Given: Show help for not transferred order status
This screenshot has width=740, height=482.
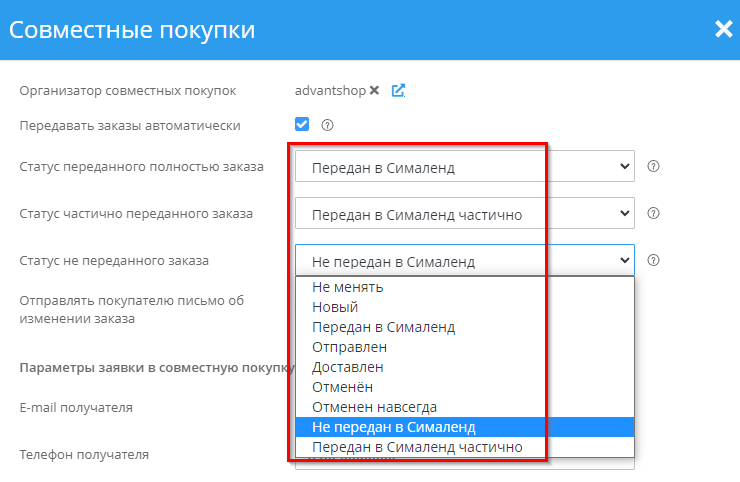Looking at the screenshot, I should 654,260.
